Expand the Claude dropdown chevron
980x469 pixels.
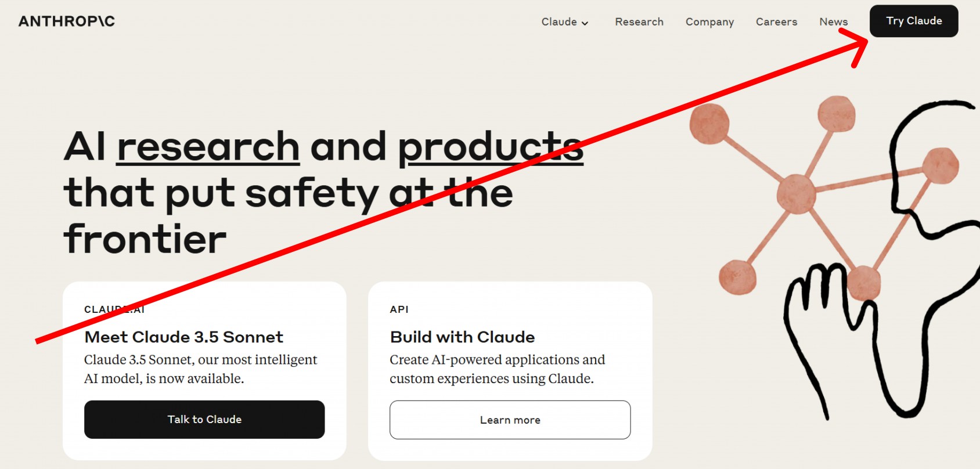(x=585, y=23)
